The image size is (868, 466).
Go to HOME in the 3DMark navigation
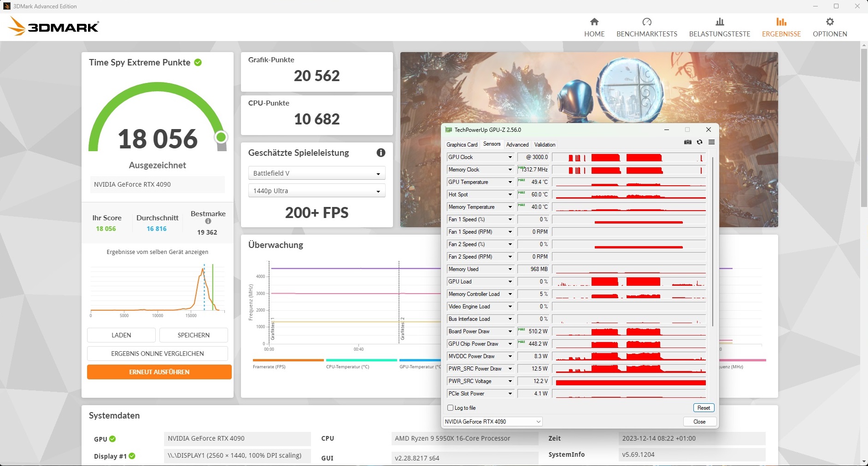coord(594,28)
